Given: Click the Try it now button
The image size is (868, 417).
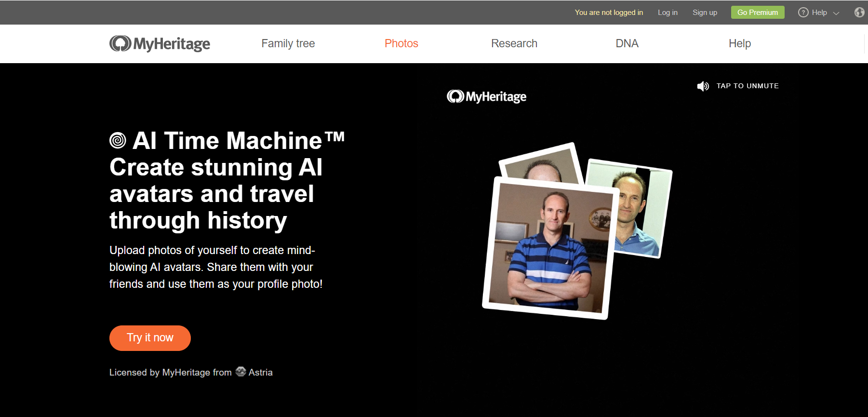Looking at the screenshot, I should click(x=150, y=338).
